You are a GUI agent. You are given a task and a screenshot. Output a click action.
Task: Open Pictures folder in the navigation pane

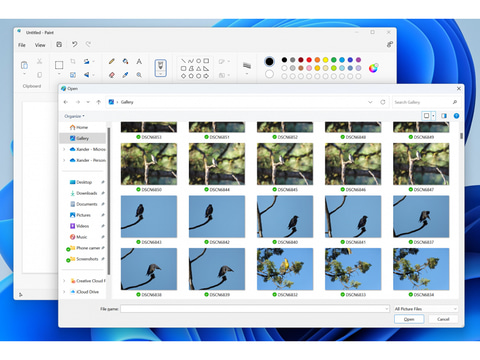click(83, 215)
